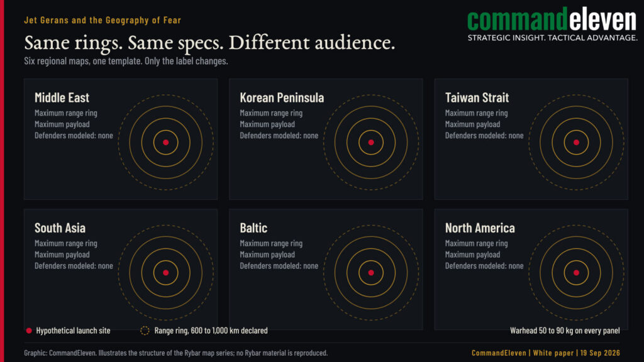Image resolution: width=644 pixels, height=362 pixels.
Task: Click the "Middle East" panel title
Action: click(x=62, y=97)
